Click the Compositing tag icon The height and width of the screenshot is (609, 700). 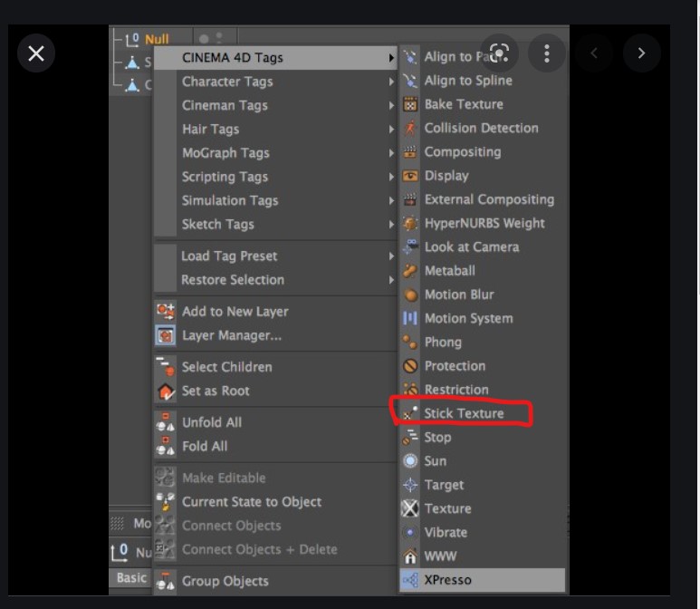click(x=410, y=152)
